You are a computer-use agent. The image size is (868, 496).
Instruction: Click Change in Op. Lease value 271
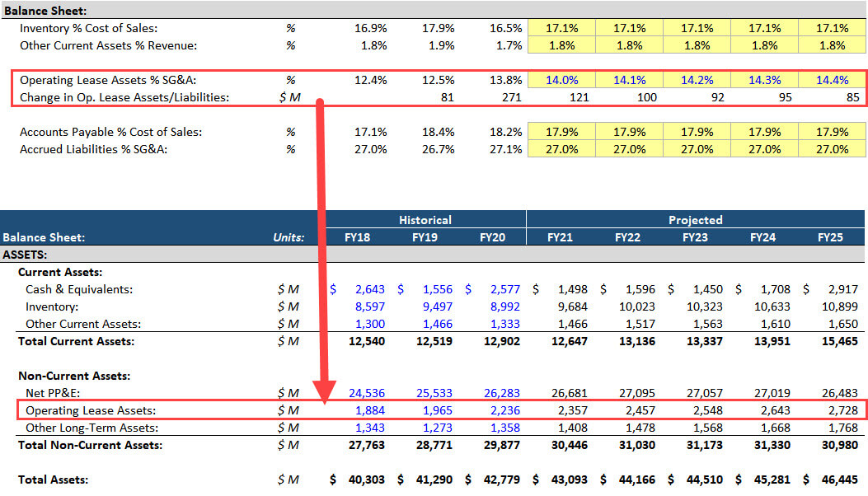click(x=512, y=97)
